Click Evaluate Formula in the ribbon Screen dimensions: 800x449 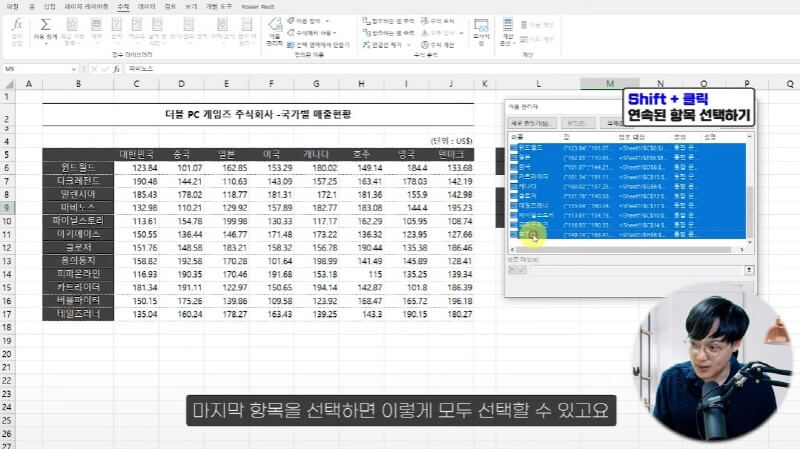[437, 45]
